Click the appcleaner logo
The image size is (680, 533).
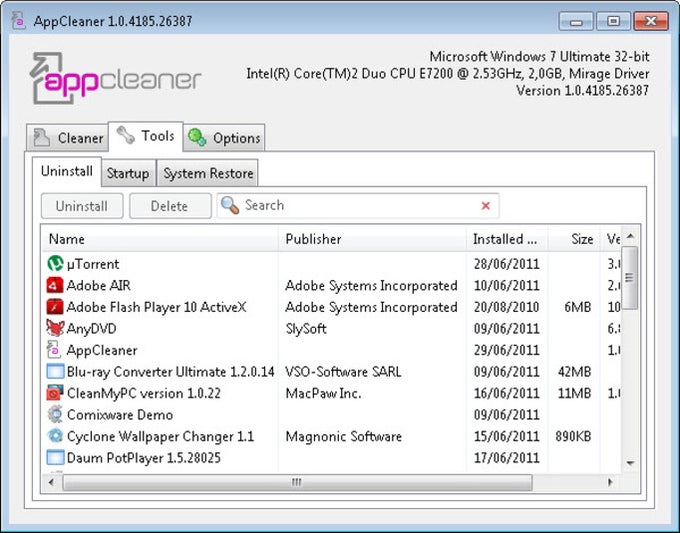pos(115,78)
